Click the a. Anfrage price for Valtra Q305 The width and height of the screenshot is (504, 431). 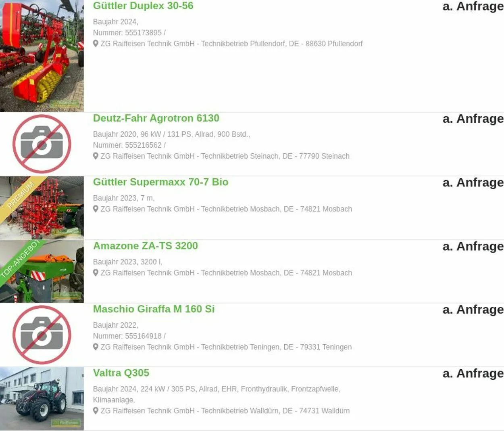tap(473, 374)
